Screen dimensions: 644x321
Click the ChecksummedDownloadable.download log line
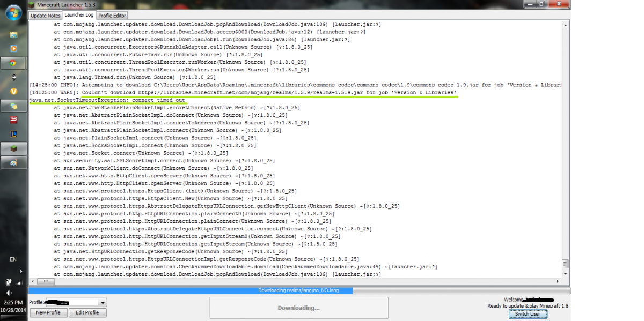pos(246,266)
